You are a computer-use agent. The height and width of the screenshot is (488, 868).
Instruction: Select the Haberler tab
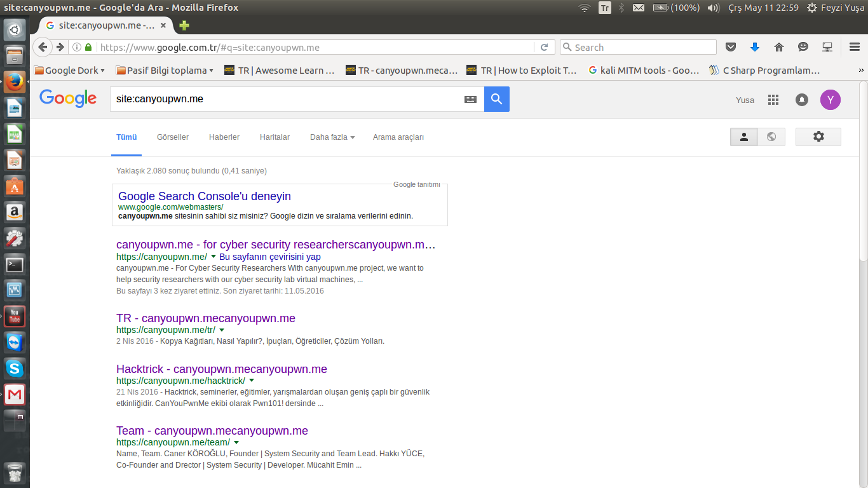coord(224,137)
